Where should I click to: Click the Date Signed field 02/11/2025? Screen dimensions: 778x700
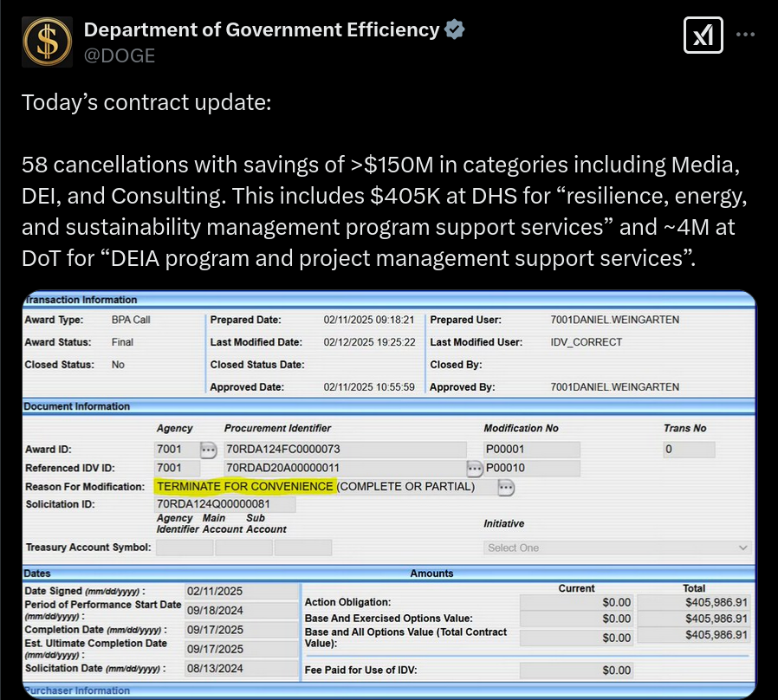coord(241,591)
